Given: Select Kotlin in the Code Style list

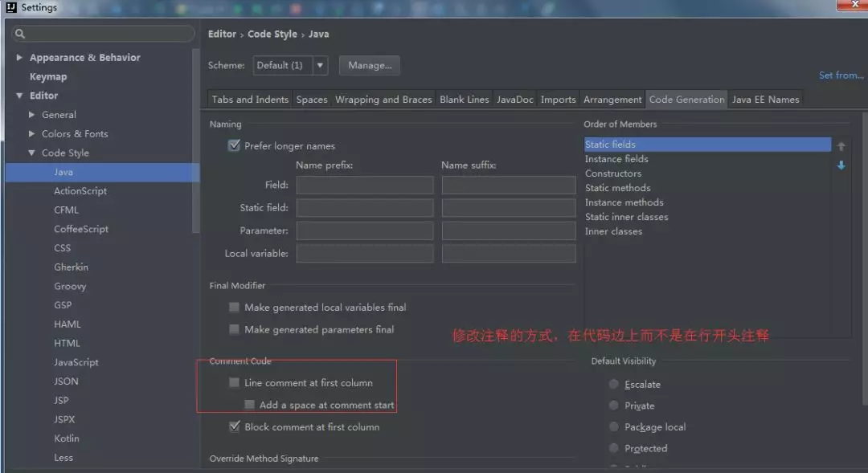Looking at the screenshot, I should (67, 438).
